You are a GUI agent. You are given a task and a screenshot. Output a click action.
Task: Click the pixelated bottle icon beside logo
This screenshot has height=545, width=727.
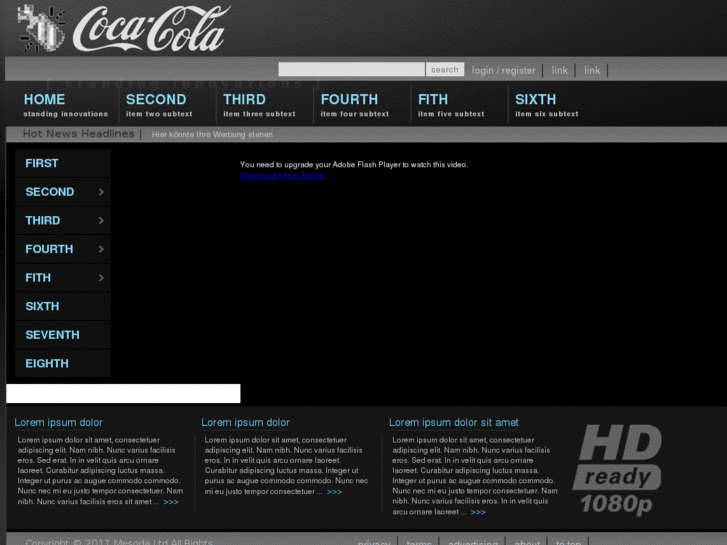(41, 28)
